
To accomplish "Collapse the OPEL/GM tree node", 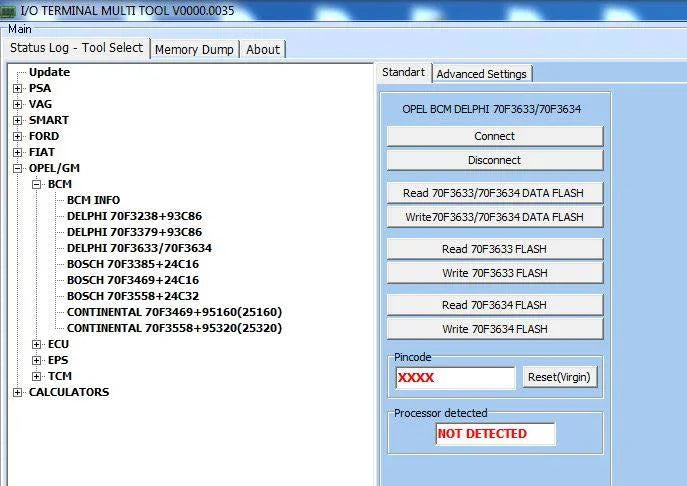I will click(x=17, y=168).
